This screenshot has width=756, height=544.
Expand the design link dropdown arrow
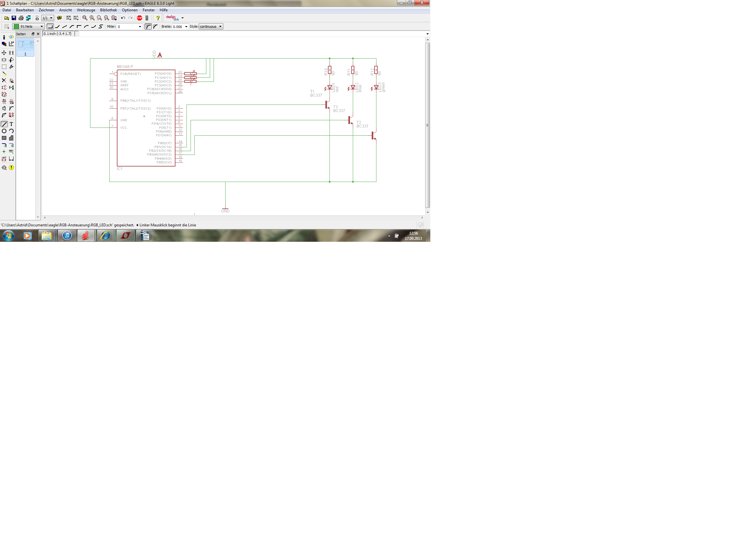pyautogui.click(x=183, y=18)
